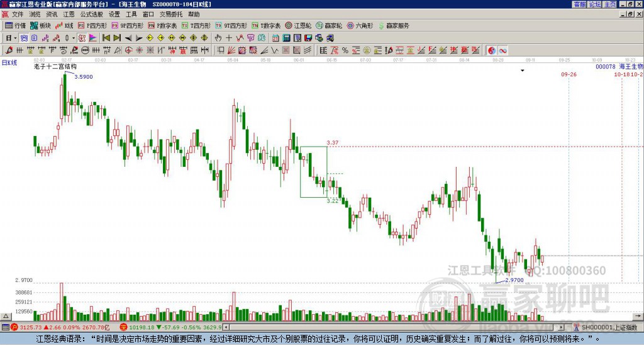The height and width of the screenshot is (345, 644).
Task: Open the P数字表 number table
Action: click(x=163, y=25)
